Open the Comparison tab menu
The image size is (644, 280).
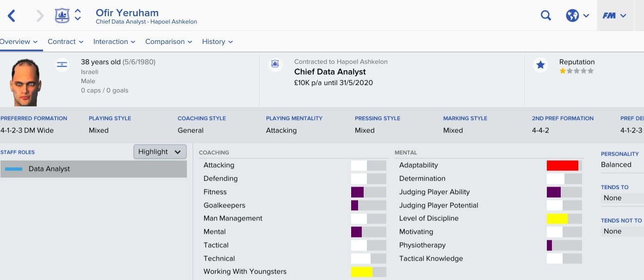point(168,42)
